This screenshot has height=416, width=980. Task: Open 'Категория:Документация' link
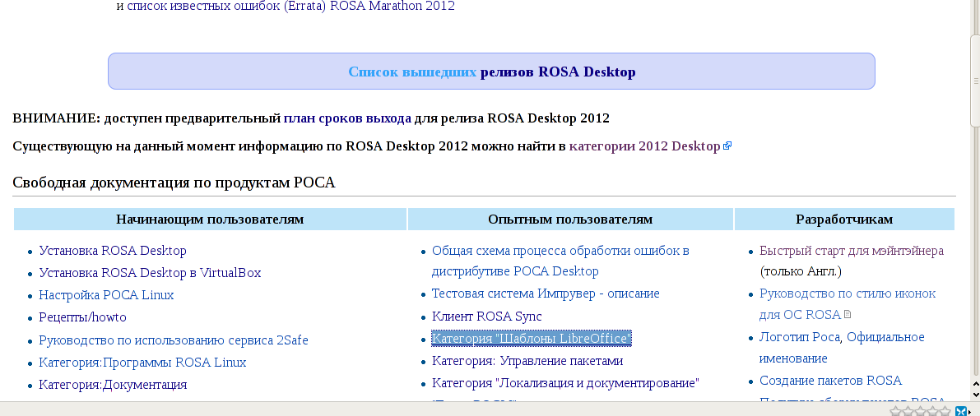click(x=113, y=385)
